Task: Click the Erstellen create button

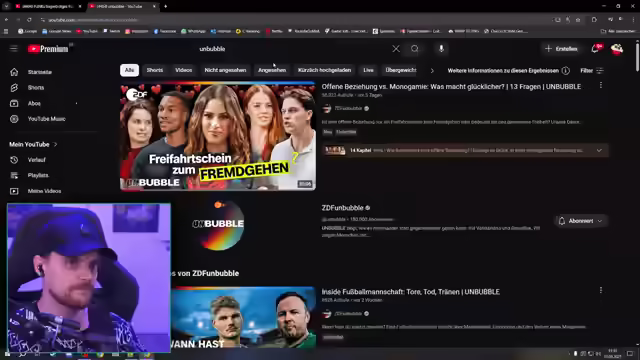Action: pos(561,49)
